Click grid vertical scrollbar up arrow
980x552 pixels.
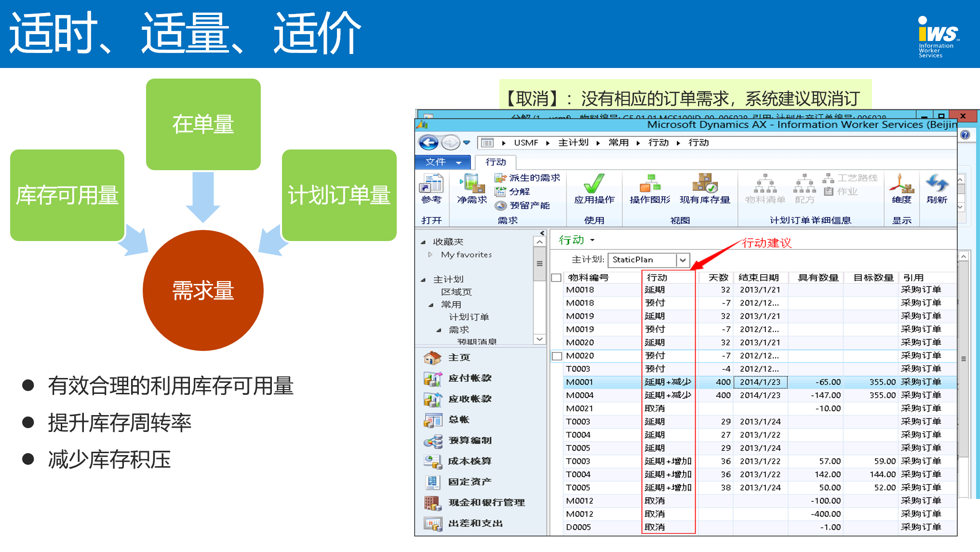(x=963, y=256)
